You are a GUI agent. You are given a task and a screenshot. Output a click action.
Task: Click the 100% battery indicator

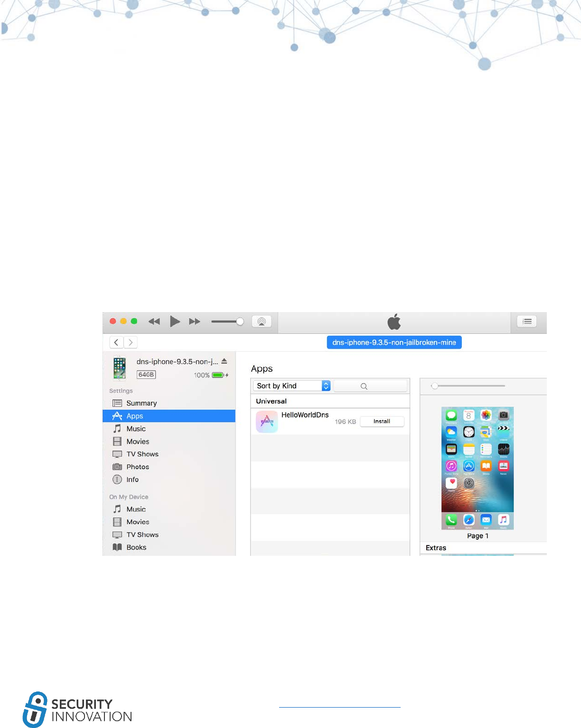(x=211, y=375)
